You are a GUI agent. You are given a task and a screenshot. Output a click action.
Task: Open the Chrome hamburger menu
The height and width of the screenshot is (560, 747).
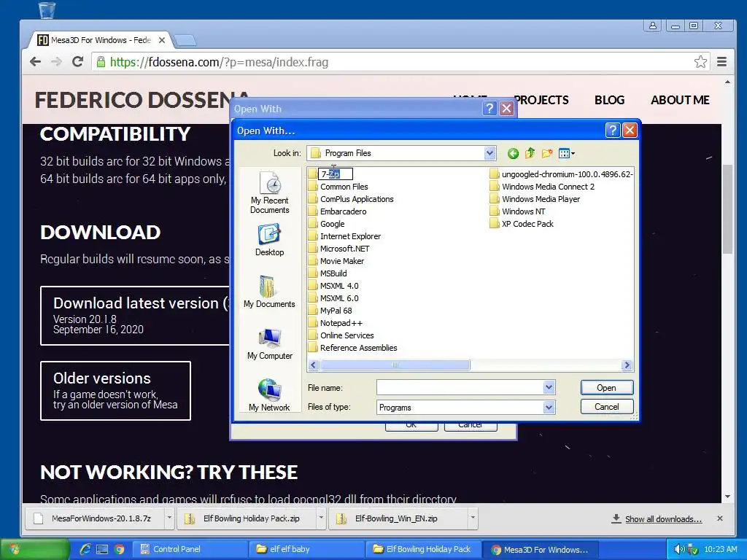(721, 62)
